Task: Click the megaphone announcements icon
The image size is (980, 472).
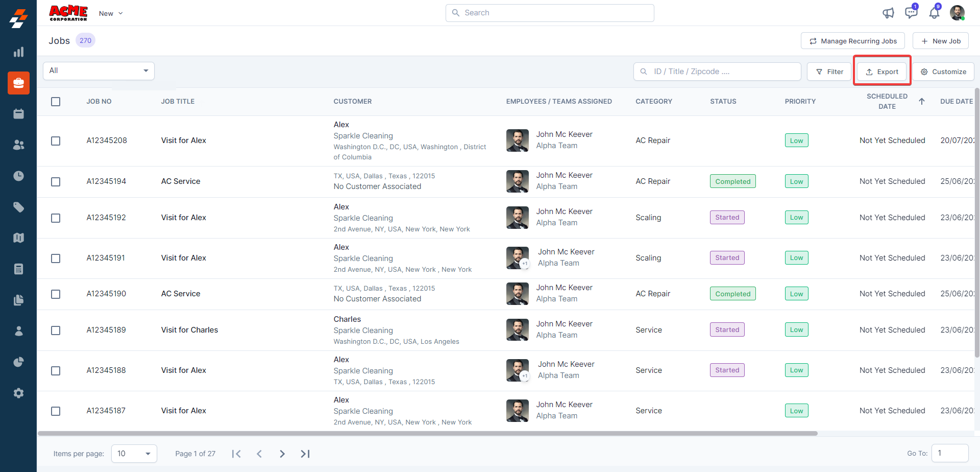Action: click(x=888, y=13)
